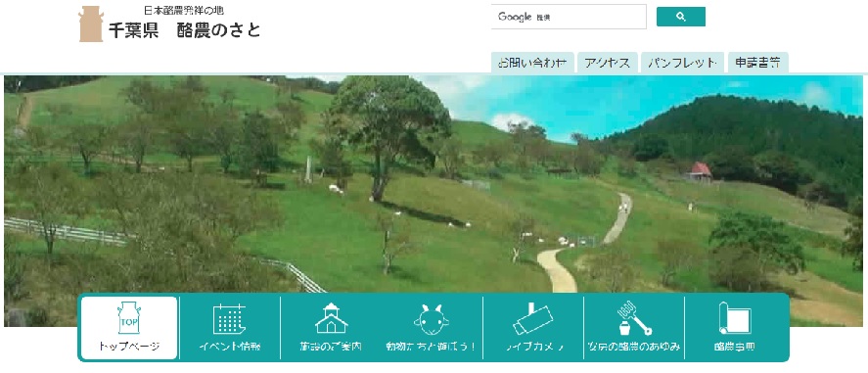Click the magnifier search button

coord(681,17)
